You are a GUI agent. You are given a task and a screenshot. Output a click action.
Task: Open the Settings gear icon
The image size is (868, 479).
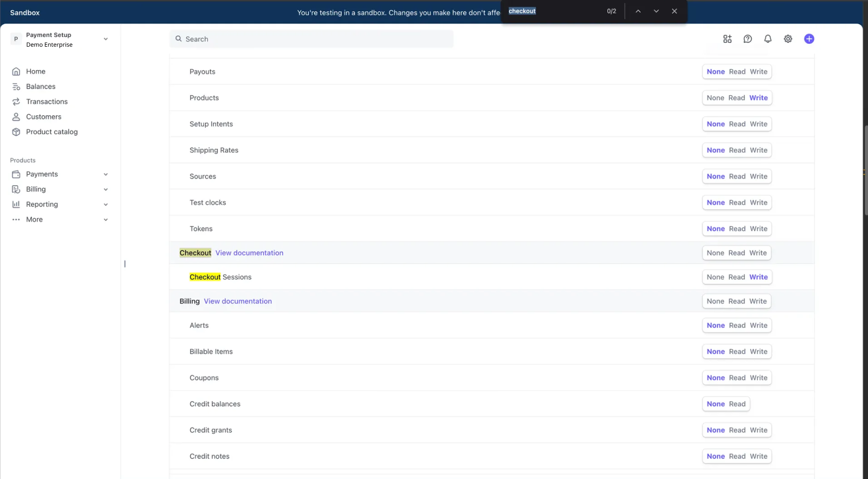788,38
